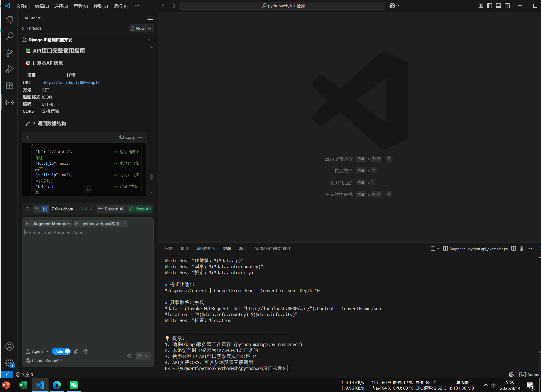Open the Explorer view in activity bar
Viewport: 541px width, 392px height.
pos(10,20)
